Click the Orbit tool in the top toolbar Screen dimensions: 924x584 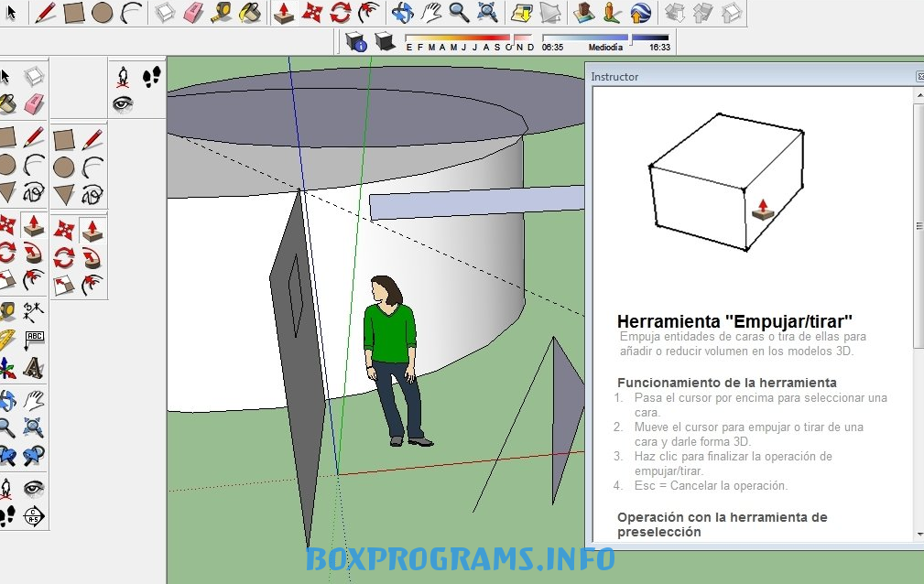point(401,12)
